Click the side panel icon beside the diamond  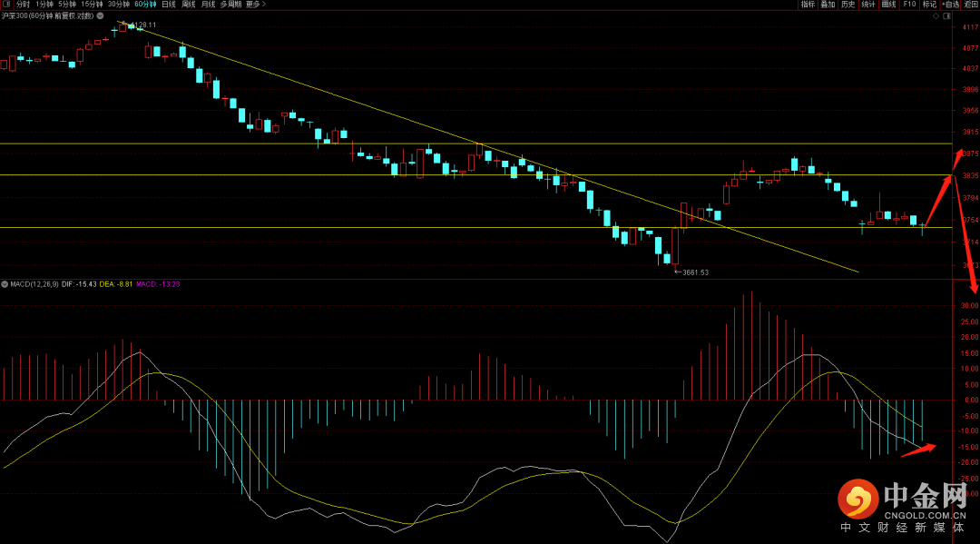tap(948, 17)
